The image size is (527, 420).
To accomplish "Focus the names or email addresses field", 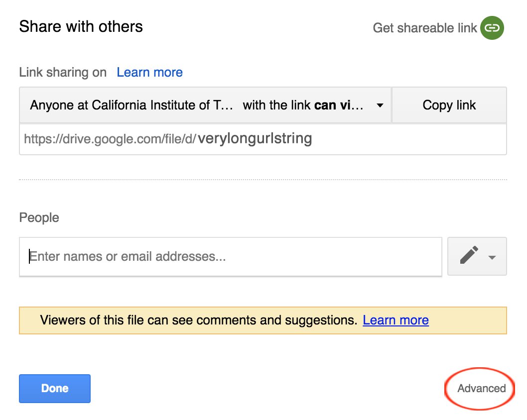I will coord(230,257).
